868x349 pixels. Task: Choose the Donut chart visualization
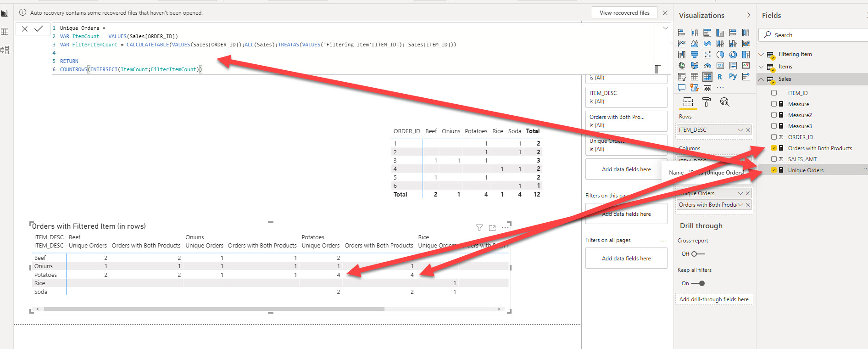(733, 55)
